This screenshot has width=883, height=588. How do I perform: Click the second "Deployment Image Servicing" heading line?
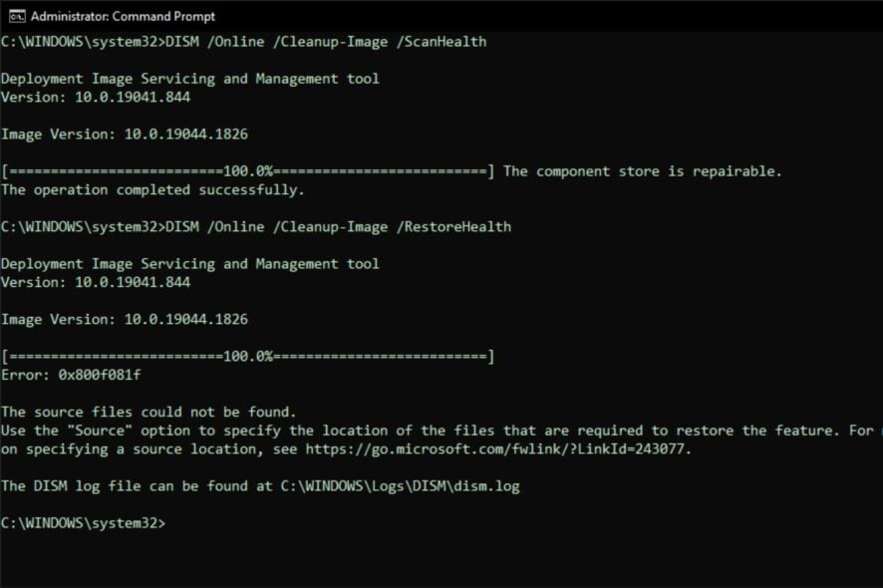(189, 263)
